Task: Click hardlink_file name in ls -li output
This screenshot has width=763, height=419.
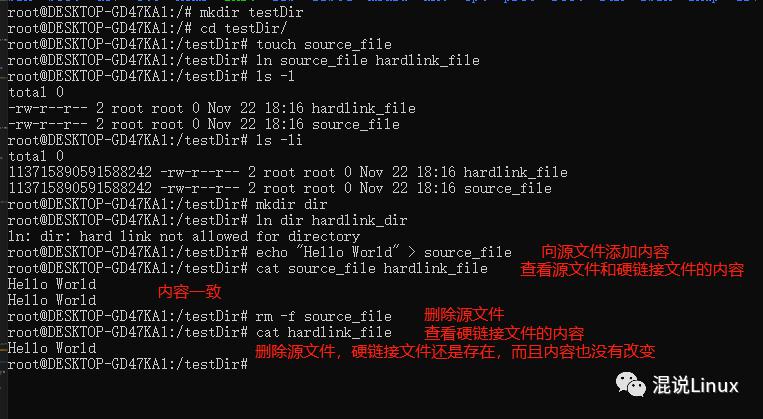Action: [x=515, y=172]
